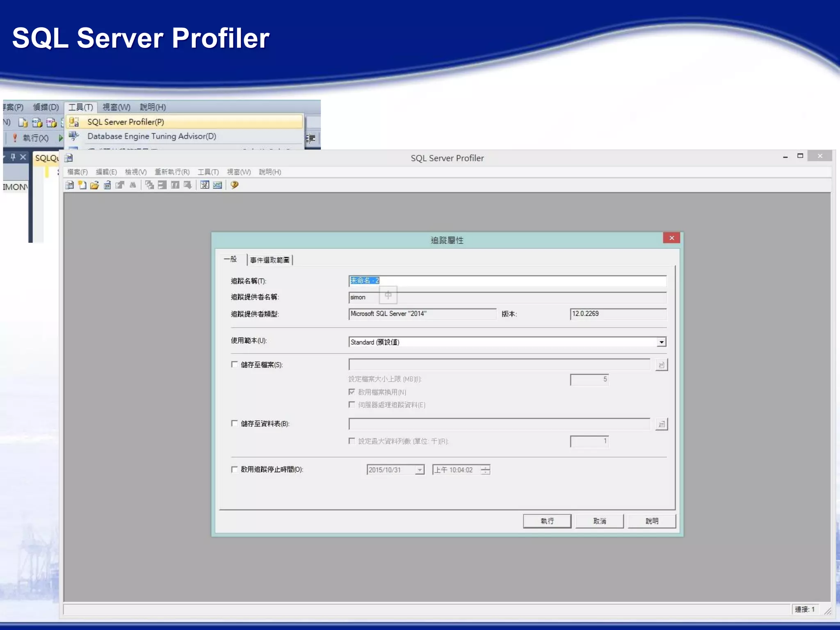This screenshot has height=630, width=840.
Task: Click the Database Engine Tuning Advisor menu icon
Action: pyautogui.click(x=74, y=136)
